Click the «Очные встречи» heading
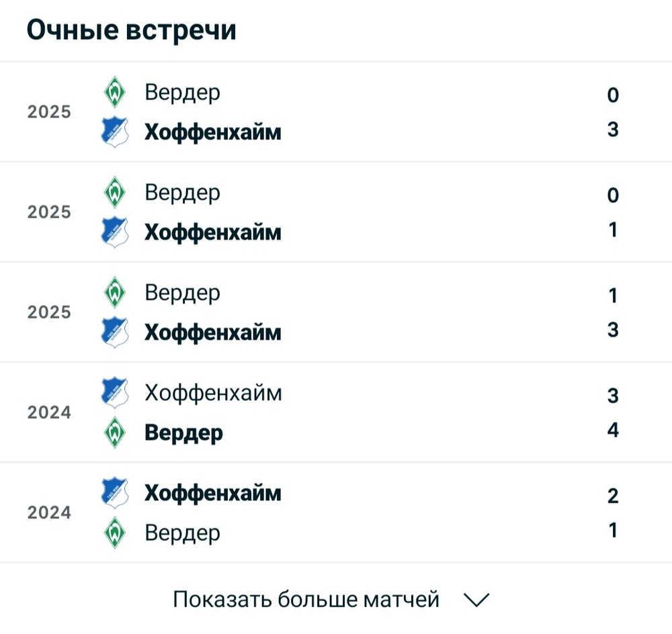This screenshot has height=634, width=672. coord(132,30)
